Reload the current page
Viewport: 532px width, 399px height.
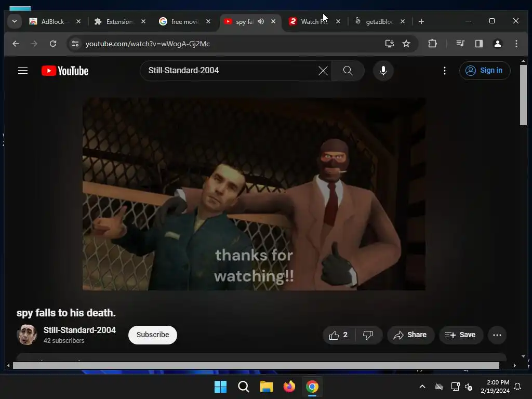coord(53,44)
